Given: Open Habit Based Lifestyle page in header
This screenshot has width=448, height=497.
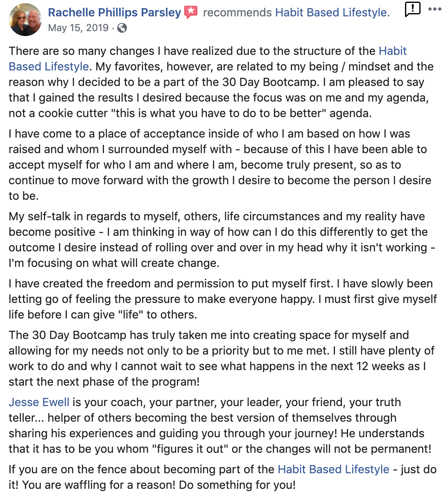Looking at the screenshot, I should point(333,13).
